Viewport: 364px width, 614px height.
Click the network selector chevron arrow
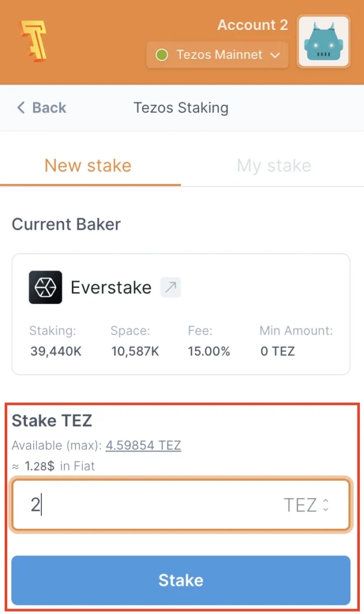[275, 55]
